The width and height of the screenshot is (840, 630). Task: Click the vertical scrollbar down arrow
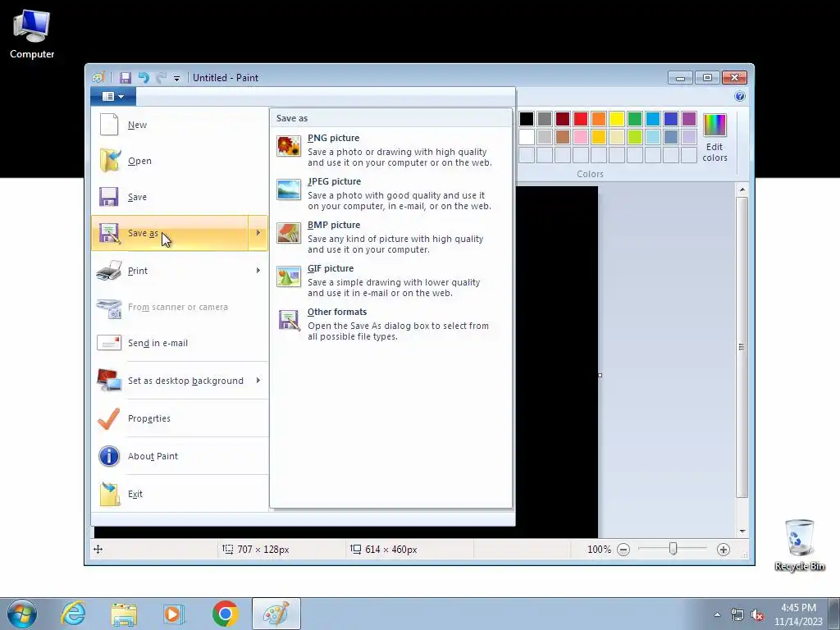pos(742,531)
